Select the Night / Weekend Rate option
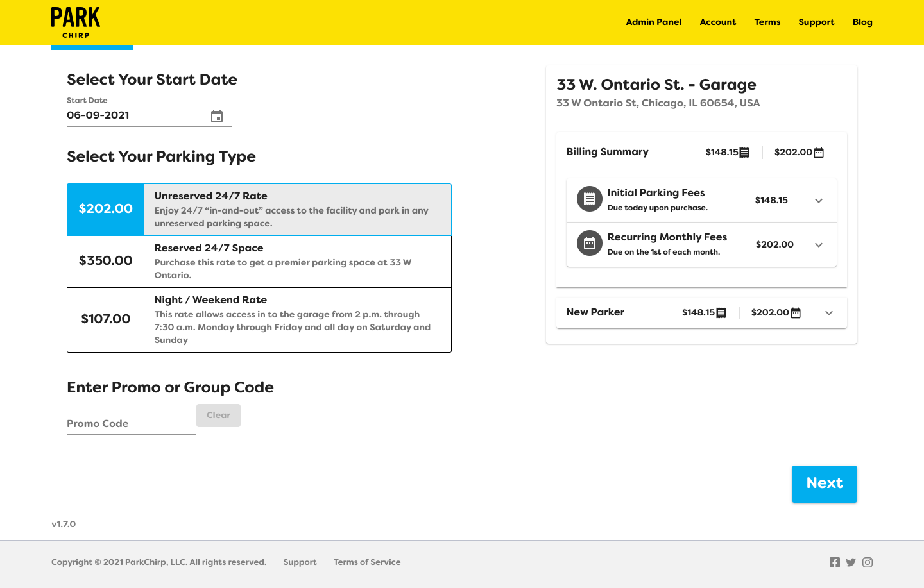Viewport: 924px width, 588px height. click(259, 319)
